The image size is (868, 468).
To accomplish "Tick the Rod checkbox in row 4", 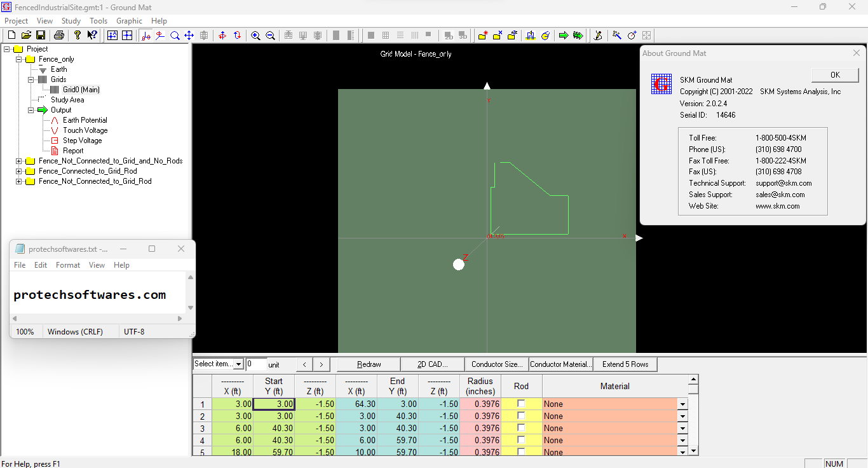I will (521, 440).
